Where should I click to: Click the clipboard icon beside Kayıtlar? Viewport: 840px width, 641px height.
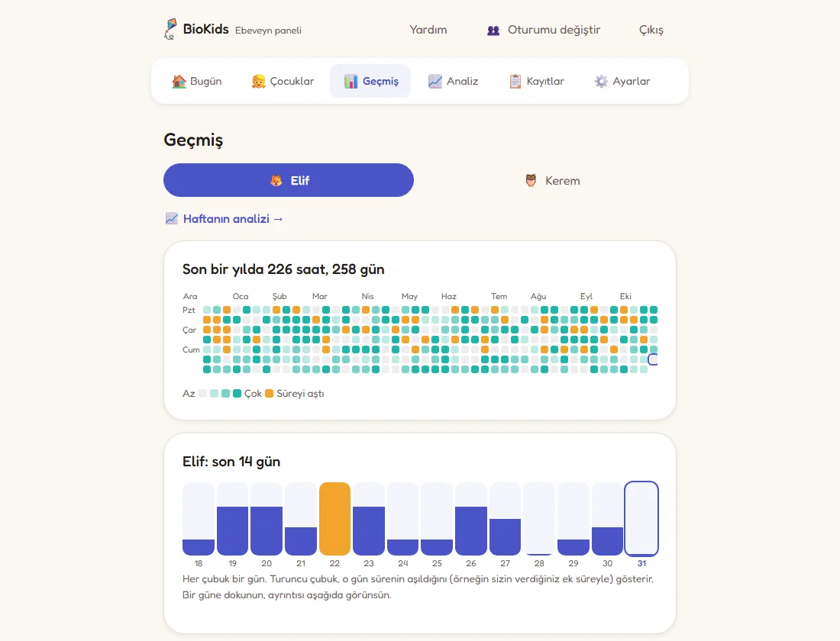tap(515, 82)
